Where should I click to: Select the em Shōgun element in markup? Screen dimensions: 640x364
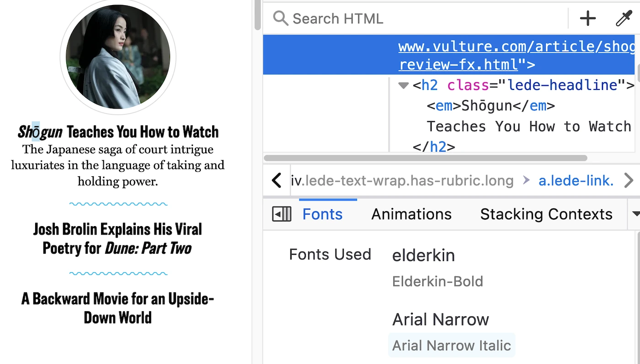pyautogui.click(x=490, y=106)
